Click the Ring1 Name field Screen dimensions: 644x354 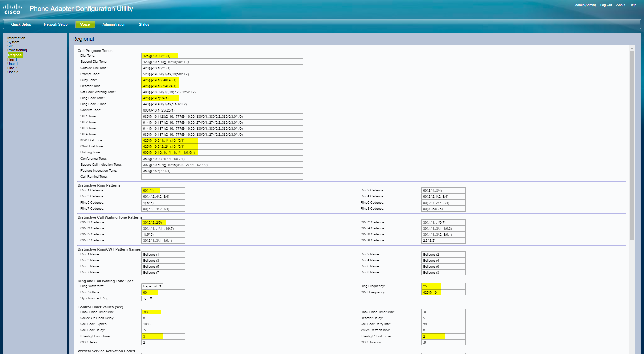163,254
